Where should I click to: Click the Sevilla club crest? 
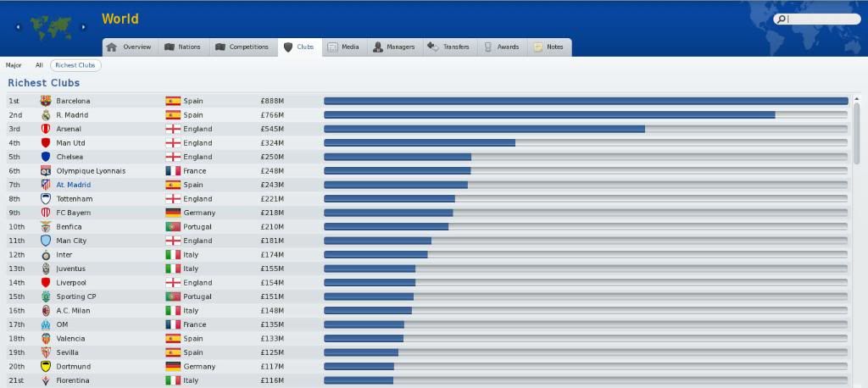click(x=46, y=352)
